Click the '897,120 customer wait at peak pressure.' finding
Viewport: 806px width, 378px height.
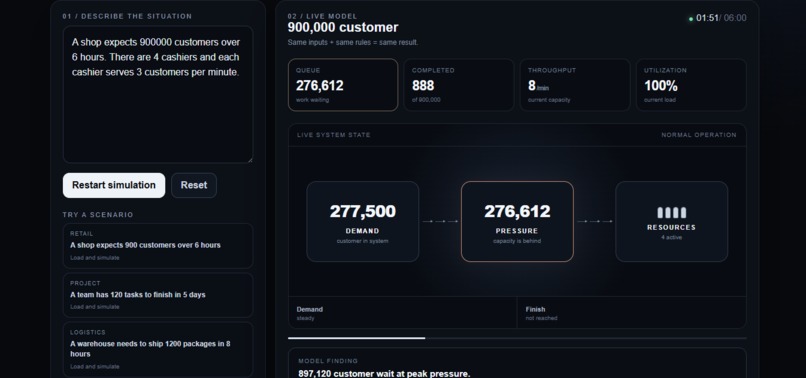(x=384, y=373)
